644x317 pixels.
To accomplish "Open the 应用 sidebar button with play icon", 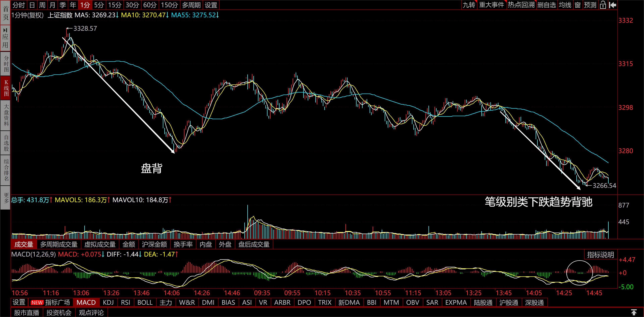I will (5, 38).
